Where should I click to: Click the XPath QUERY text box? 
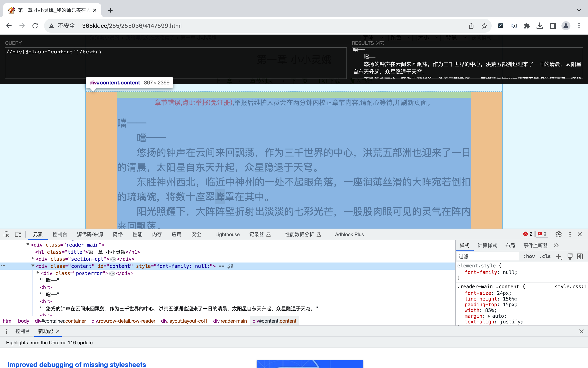pos(176,63)
